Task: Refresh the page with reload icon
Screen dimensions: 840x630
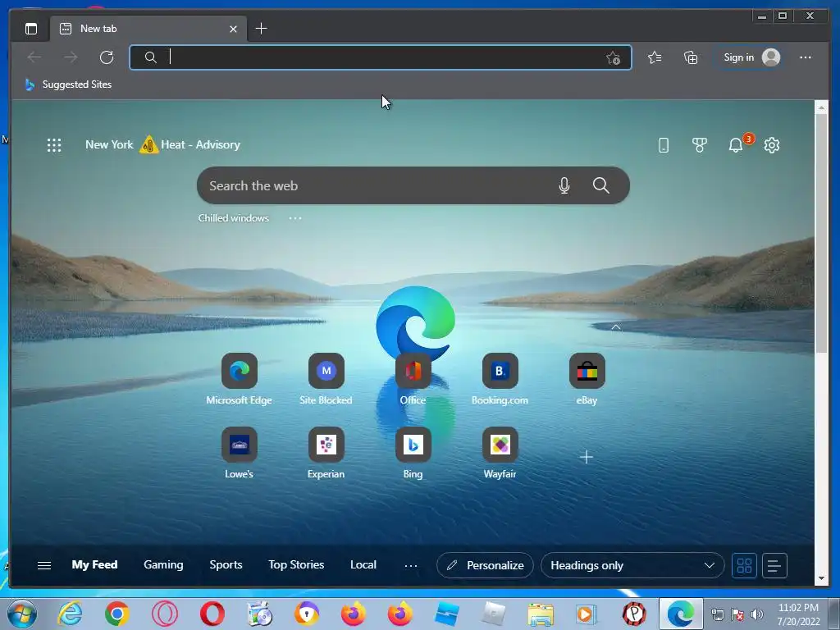Action: click(x=107, y=57)
